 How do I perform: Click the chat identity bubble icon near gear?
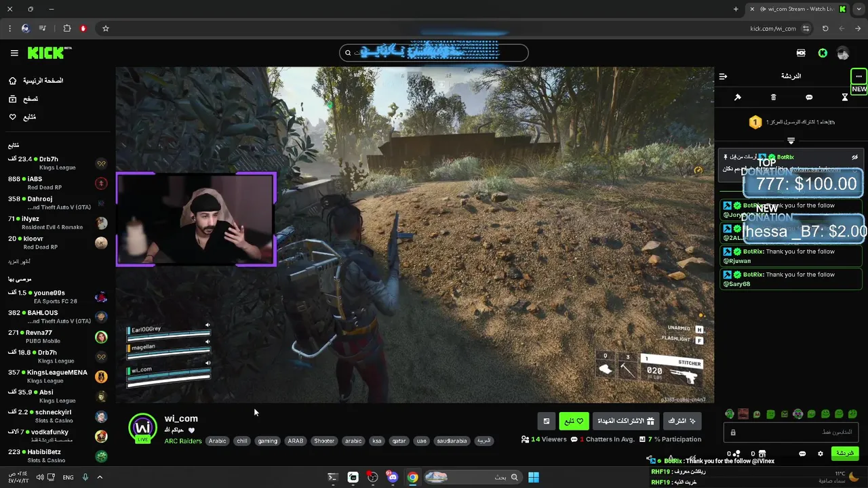(x=802, y=453)
